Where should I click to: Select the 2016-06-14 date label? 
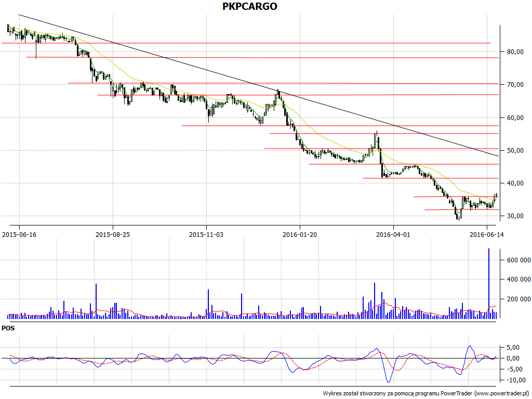pos(486,234)
